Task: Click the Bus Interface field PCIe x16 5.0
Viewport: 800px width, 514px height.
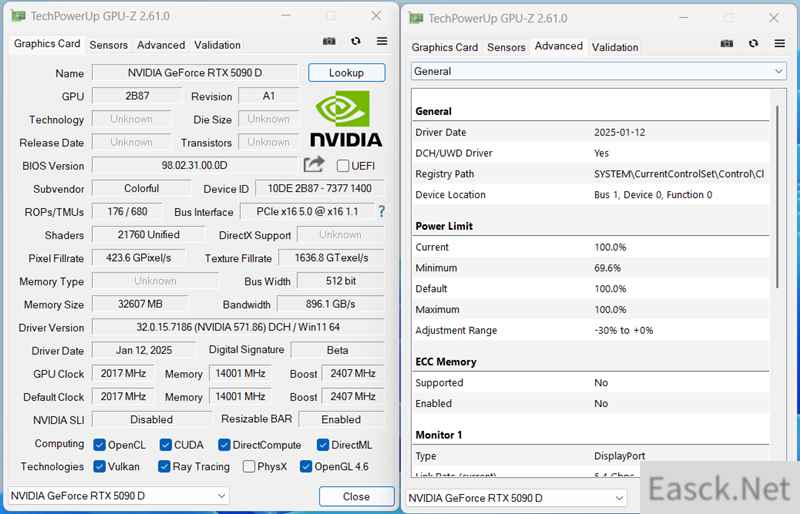Action: pos(307,211)
